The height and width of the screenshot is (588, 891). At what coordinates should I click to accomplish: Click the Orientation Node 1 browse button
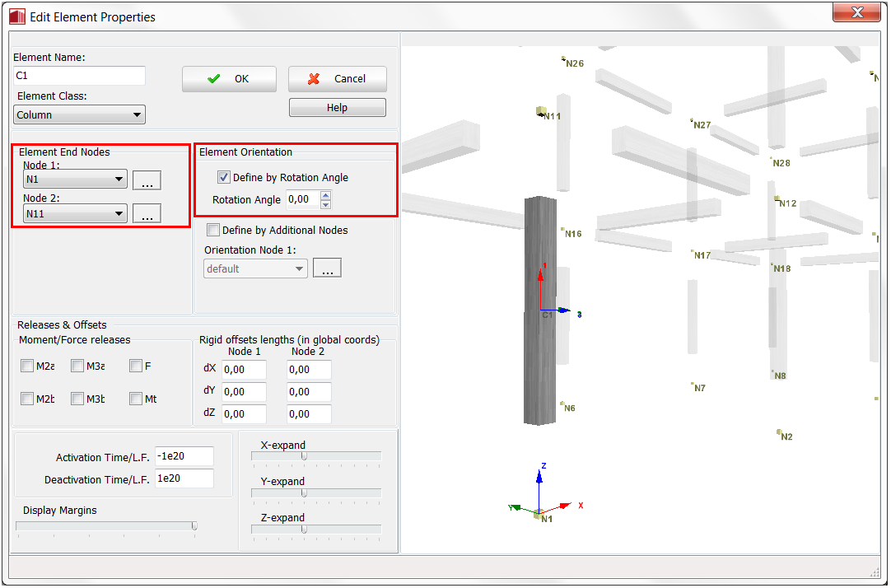coord(327,268)
